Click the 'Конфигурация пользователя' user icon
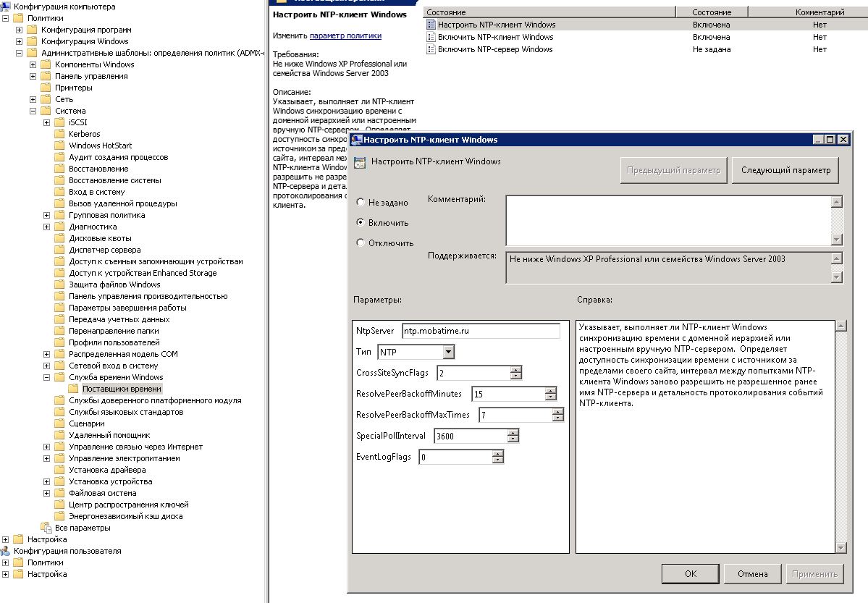 [6, 551]
